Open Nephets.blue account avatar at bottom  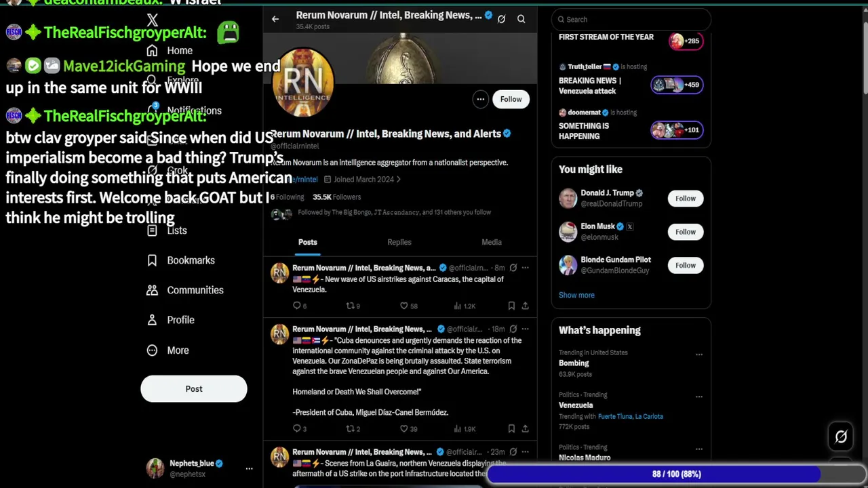coord(155,468)
